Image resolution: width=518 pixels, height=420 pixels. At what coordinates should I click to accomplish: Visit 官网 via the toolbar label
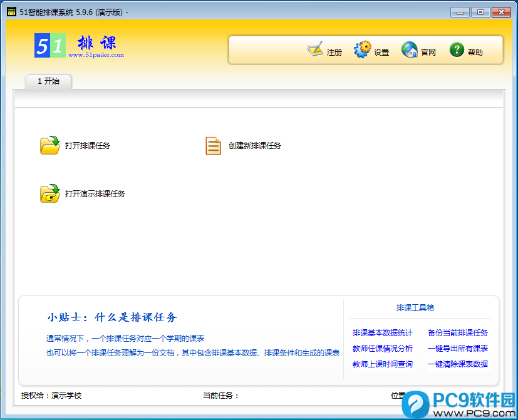pyautogui.click(x=428, y=52)
